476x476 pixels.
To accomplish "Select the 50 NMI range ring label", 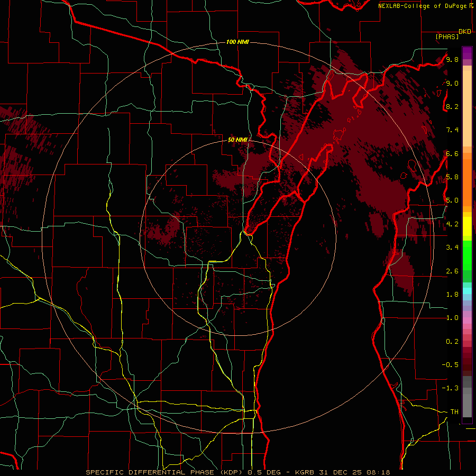I will pyautogui.click(x=237, y=140).
